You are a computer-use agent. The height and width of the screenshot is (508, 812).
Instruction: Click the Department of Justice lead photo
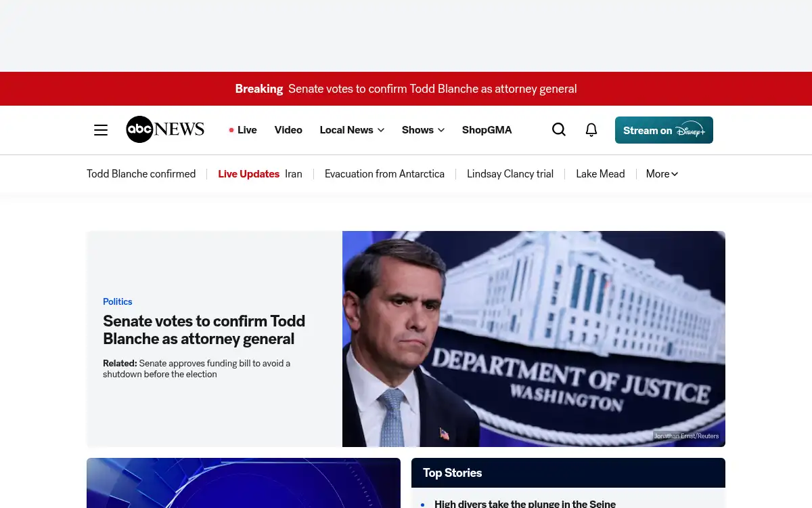tap(534, 339)
